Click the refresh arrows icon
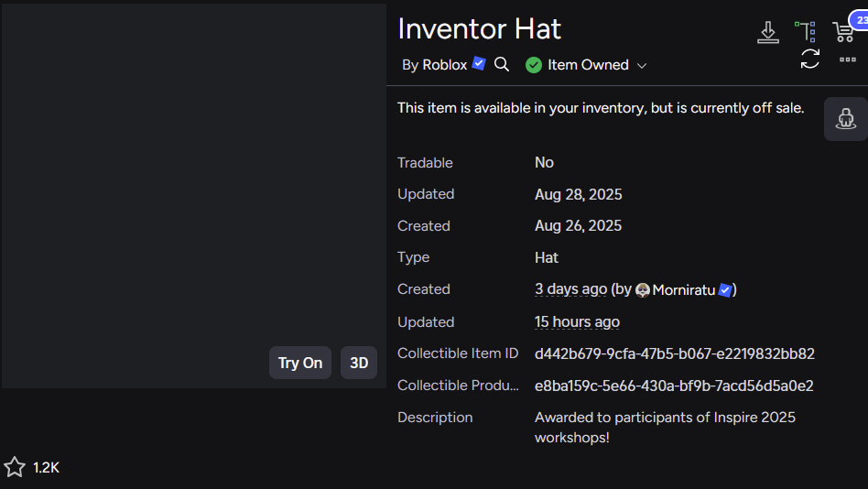 [x=810, y=59]
